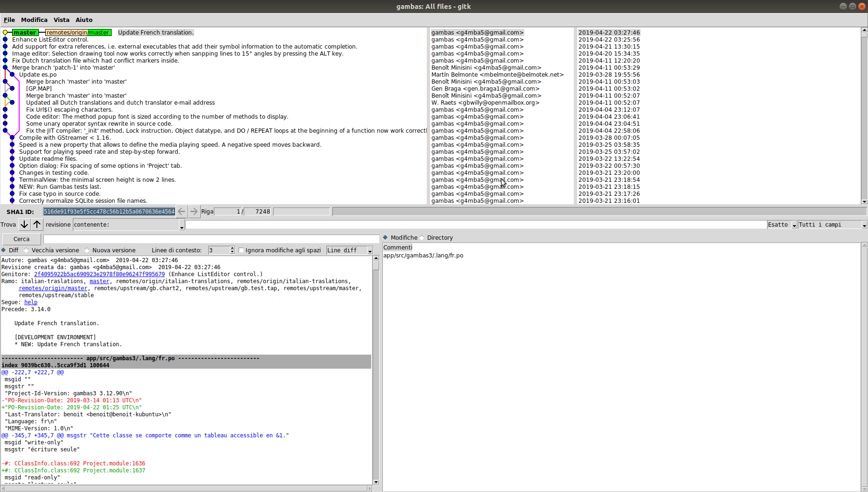Click the Cerca button
868x492 pixels.
(21, 239)
